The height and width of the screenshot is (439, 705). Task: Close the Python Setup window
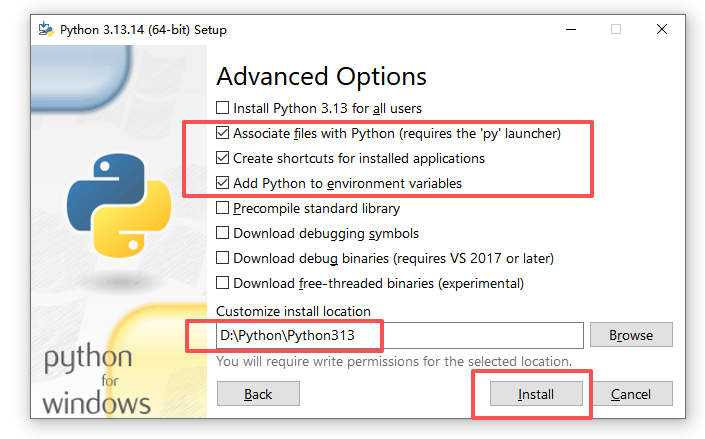point(662,29)
